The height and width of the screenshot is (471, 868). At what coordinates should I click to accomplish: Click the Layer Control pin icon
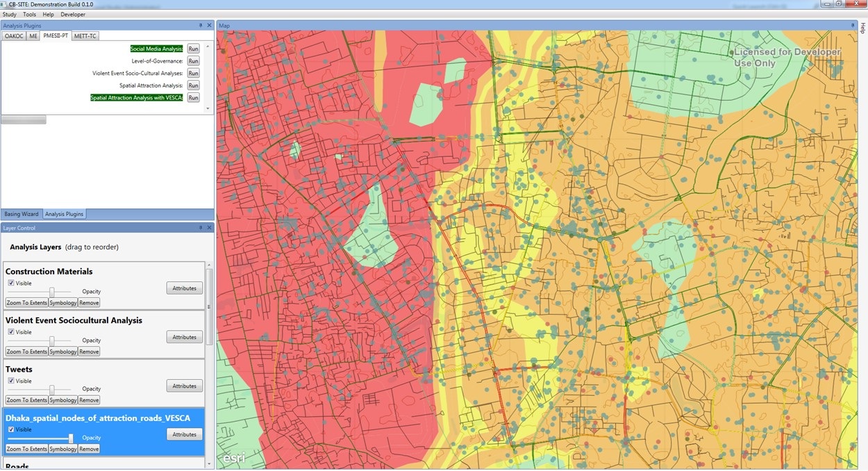201,228
